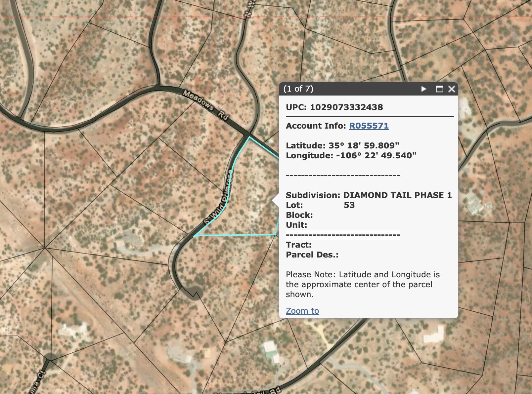Click the DIAMOND TAIL PHASE 1 subdivision text
The height and width of the screenshot is (394, 532).
397,195
